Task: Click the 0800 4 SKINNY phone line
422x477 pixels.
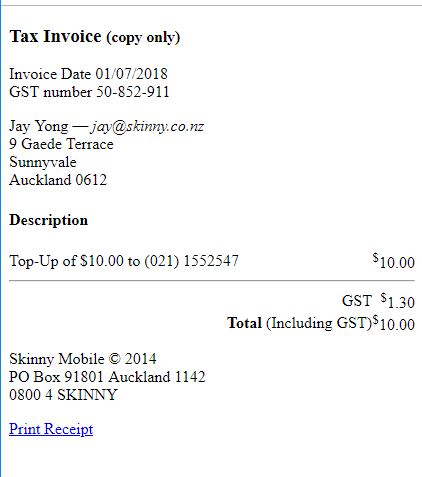Action: pyautogui.click(x=63, y=395)
